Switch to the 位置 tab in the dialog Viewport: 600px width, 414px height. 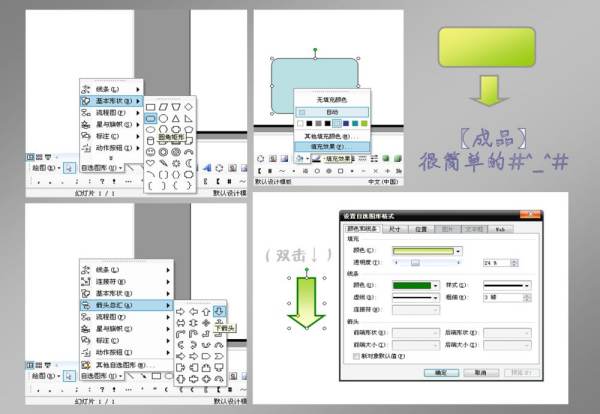[x=421, y=229]
